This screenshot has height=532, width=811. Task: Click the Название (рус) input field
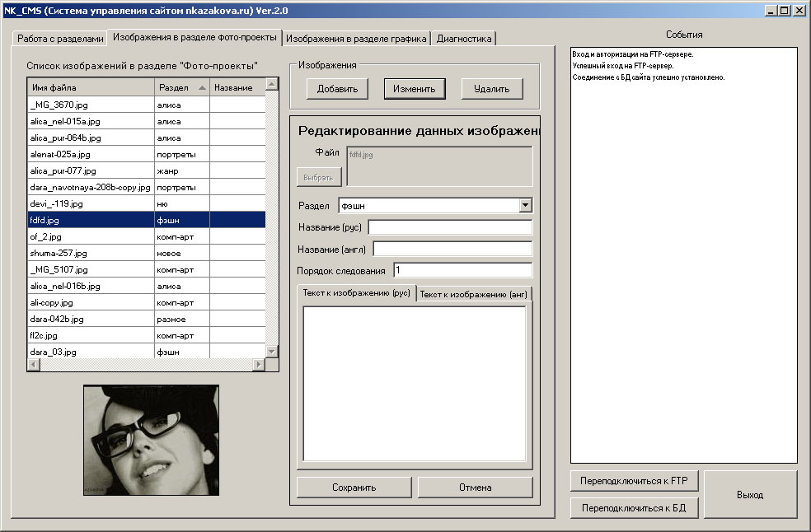tap(449, 227)
